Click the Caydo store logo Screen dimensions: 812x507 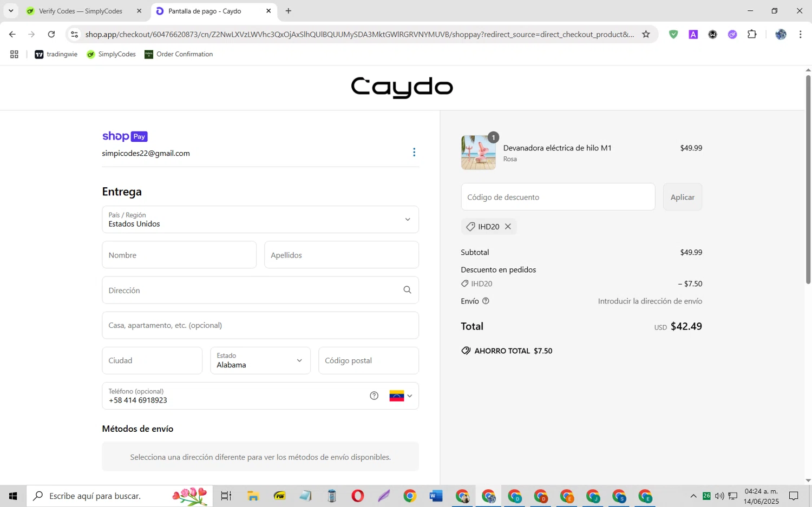pyautogui.click(x=402, y=87)
